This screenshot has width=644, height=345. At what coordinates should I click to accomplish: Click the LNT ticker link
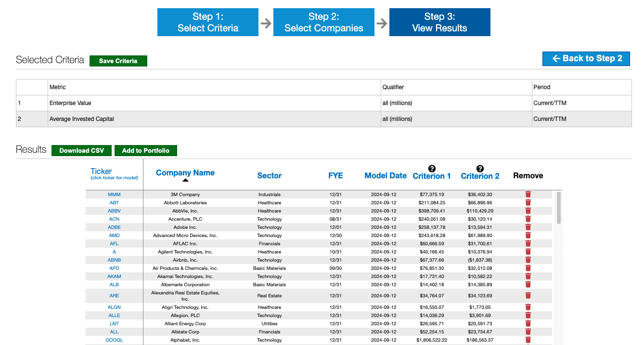(x=114, y=324)
